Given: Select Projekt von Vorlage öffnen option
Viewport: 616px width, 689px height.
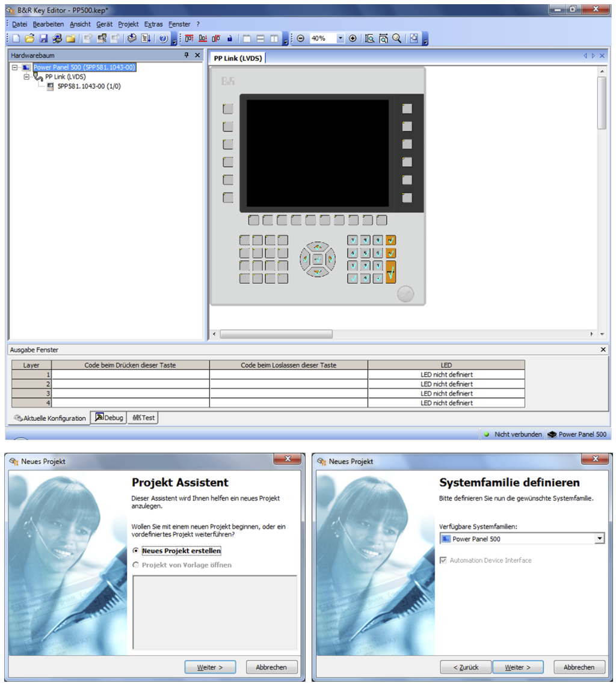Looking at the screenshot, I should (x=136, y=565).
